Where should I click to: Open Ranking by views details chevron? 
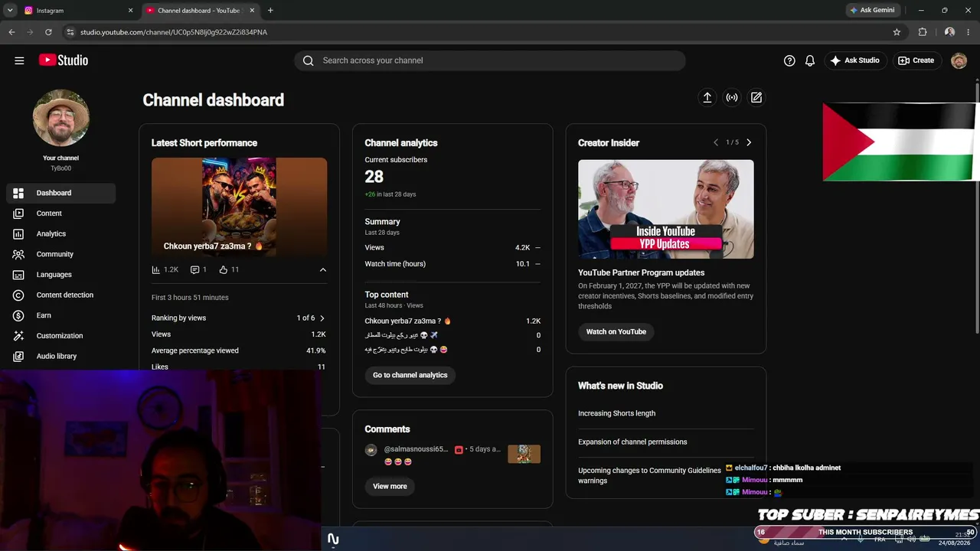[x=322, y=318]
